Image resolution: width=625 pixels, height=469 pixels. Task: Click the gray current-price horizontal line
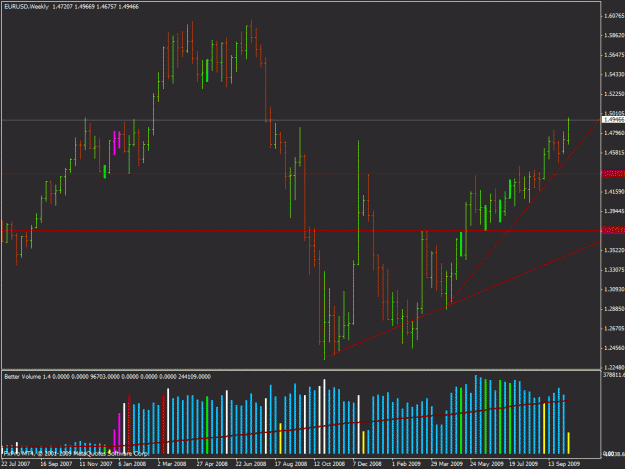click(x=301, y=120)
